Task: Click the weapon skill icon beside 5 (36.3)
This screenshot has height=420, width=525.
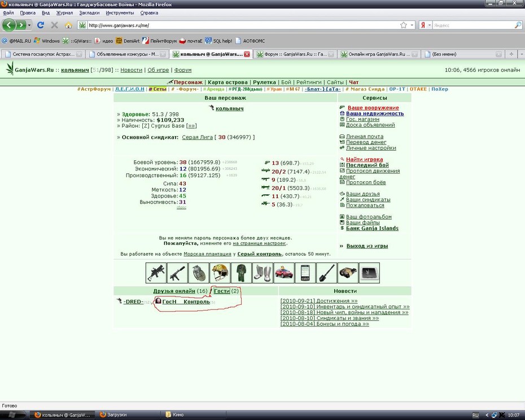Action: coord(266,204)
